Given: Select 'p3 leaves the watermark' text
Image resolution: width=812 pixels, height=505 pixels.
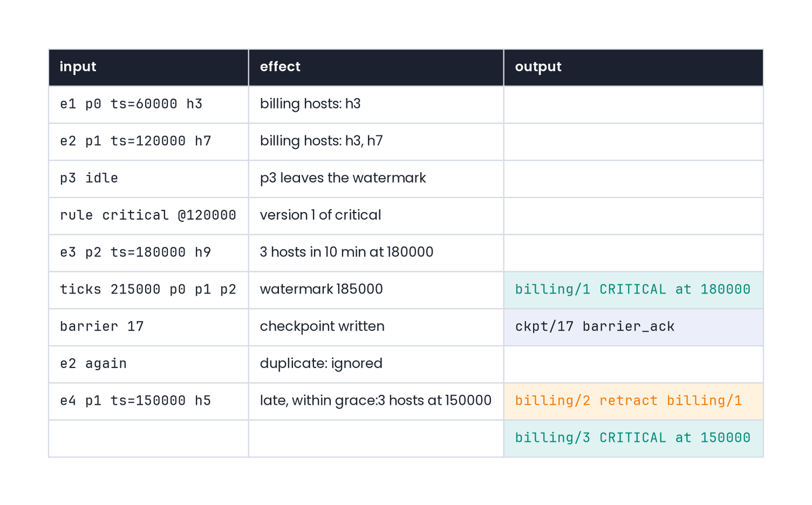Looking at the screenshot, I should pyautogui.click(x=343, y=178).
